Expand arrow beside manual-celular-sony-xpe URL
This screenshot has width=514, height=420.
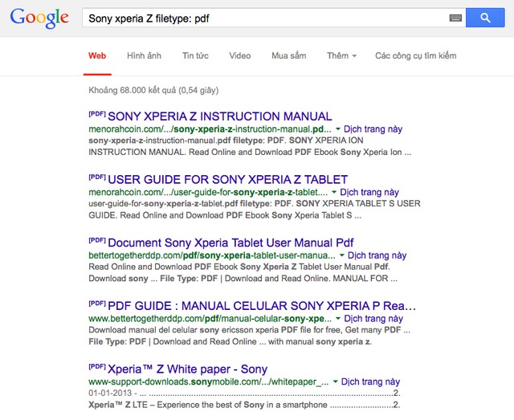click(x=338, y=319)
